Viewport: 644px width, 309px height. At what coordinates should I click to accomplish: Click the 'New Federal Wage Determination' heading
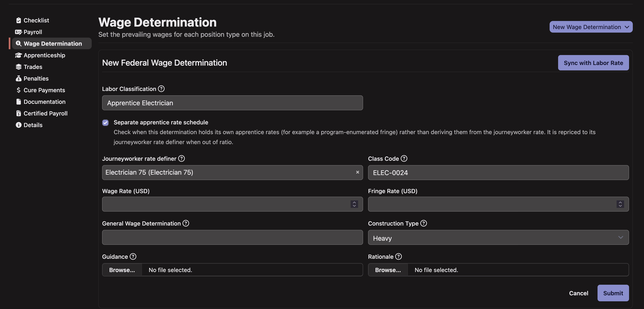click(x=165, y=63)
